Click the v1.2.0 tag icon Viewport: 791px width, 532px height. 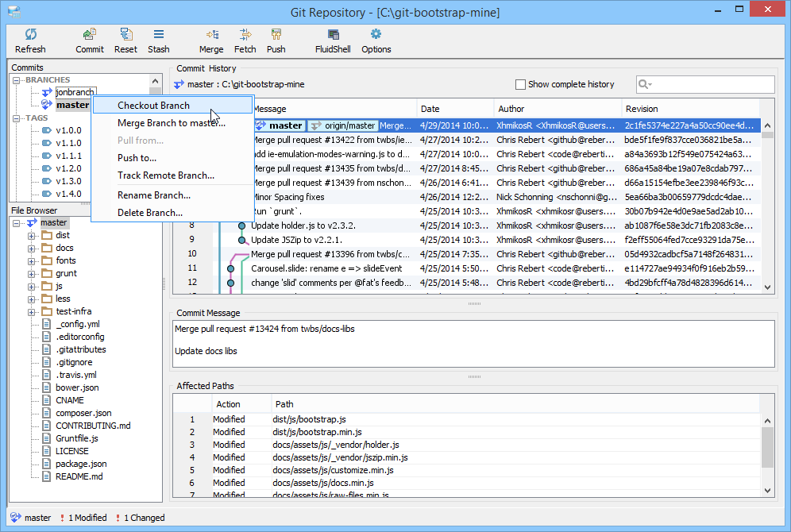click(47, 168)
